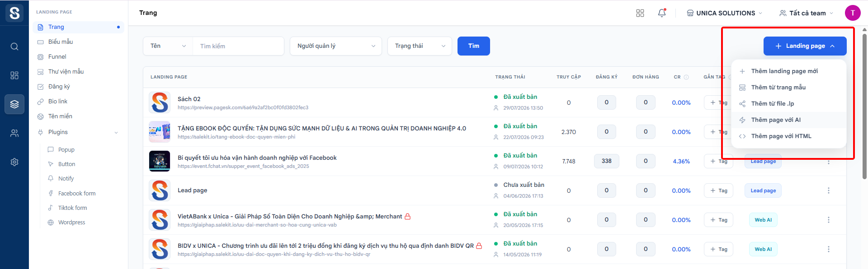Image resolution: width=868 pixels, height=269 pixels.
Task: Open thumbnail of Bí quyết Facebook page
Action: [160, 161]
